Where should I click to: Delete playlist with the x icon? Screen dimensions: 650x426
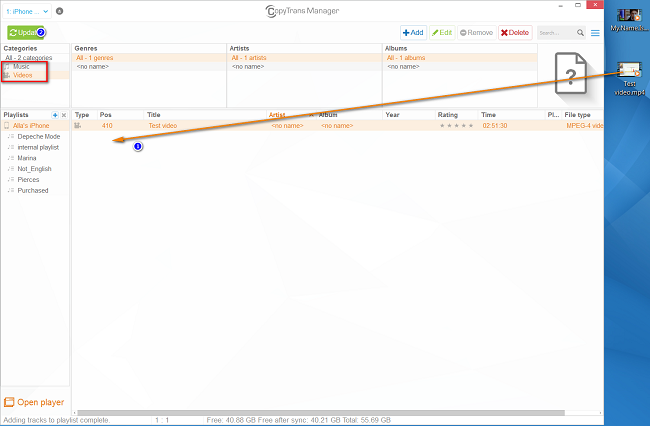click(x=64, y=115)
